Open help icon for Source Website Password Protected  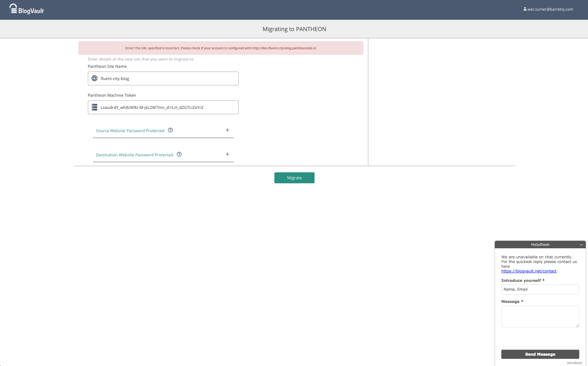coord(170,130)
